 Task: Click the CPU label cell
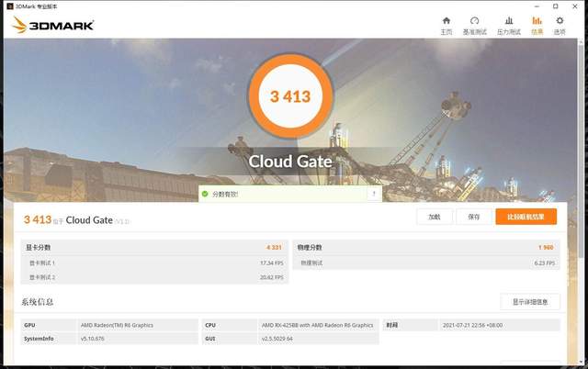[x=229, y=325]
